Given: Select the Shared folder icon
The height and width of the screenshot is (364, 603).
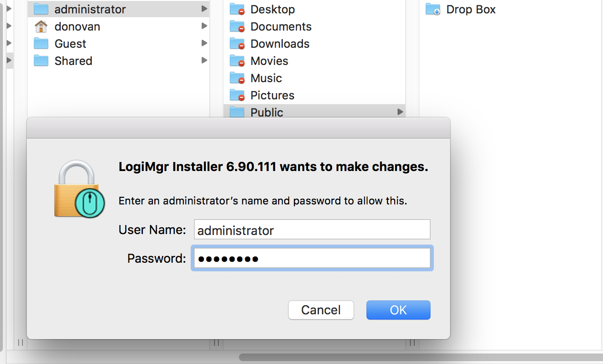Looking at the screenshot, I should tap(42, 61).
